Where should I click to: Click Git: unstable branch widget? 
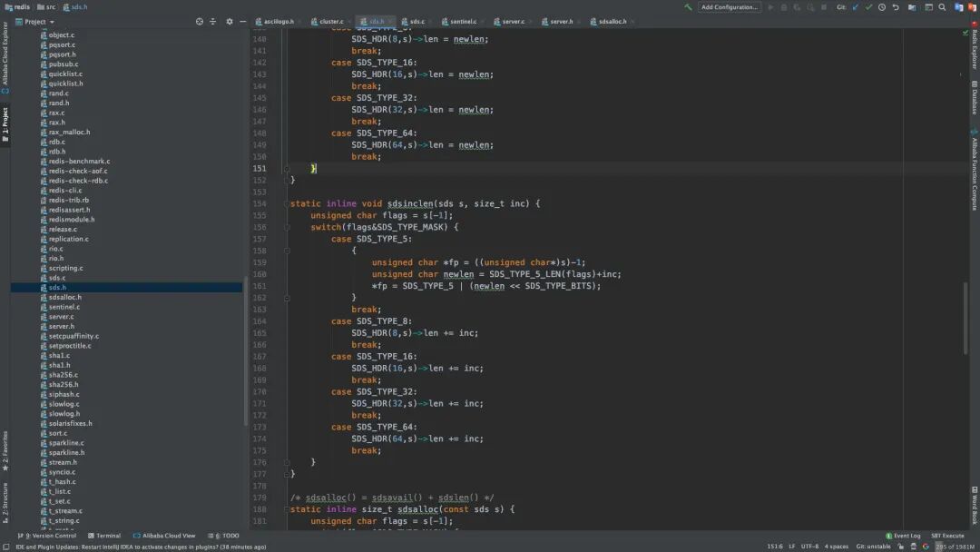click(x=873, y=547)
